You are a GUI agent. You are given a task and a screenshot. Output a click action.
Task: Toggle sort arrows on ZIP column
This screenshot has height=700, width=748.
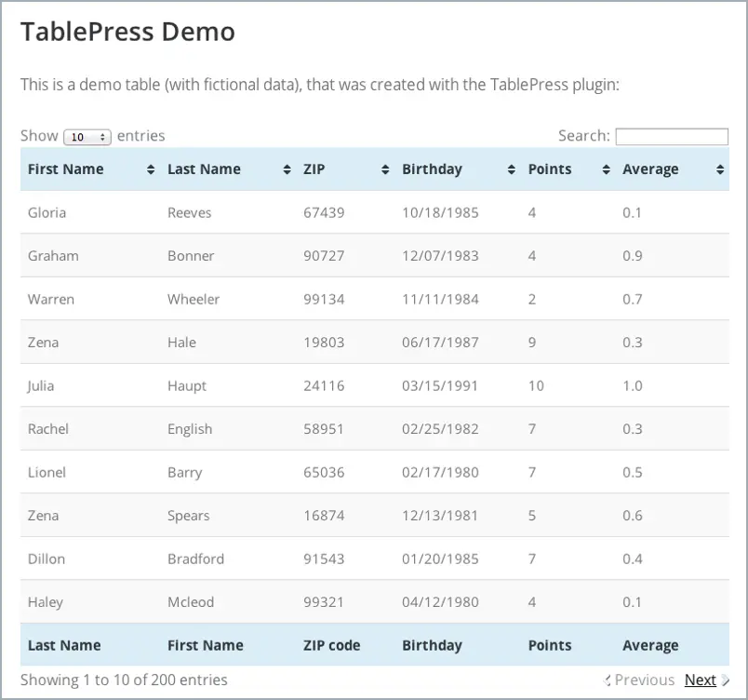pos(385,169)
